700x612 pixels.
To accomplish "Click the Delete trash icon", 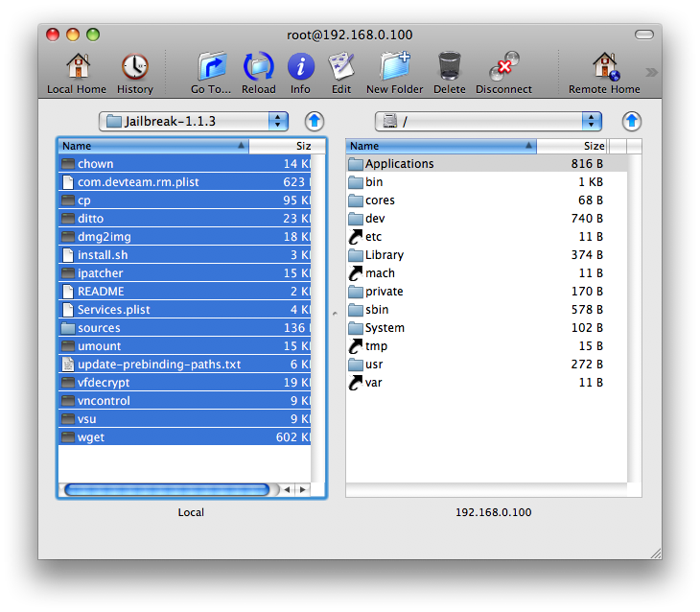I will 449,68.
